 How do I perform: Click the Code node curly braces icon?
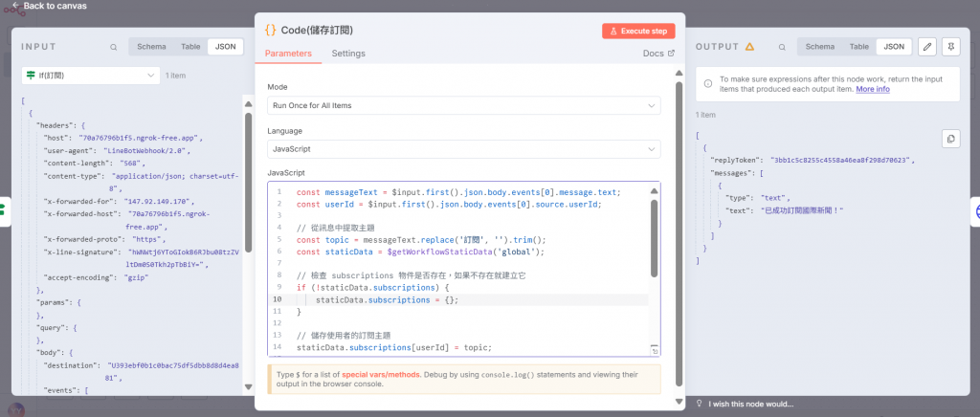click(271, 30)
